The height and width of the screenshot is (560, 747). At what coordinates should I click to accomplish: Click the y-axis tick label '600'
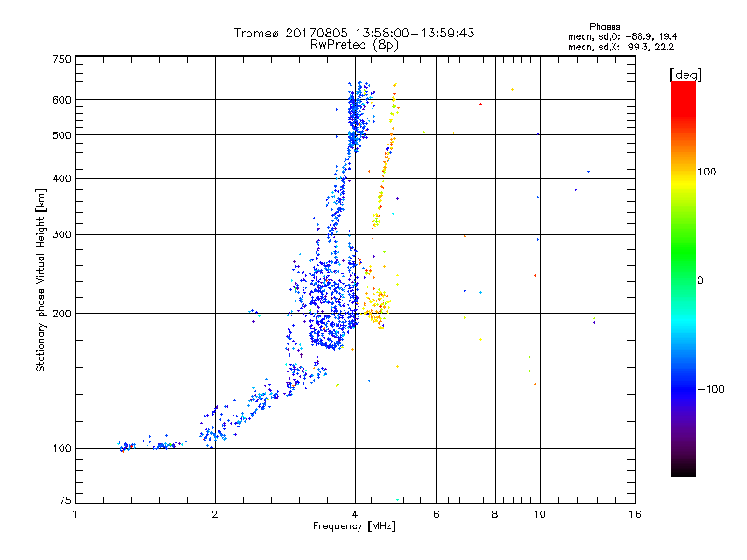click(x=62, y=100)
